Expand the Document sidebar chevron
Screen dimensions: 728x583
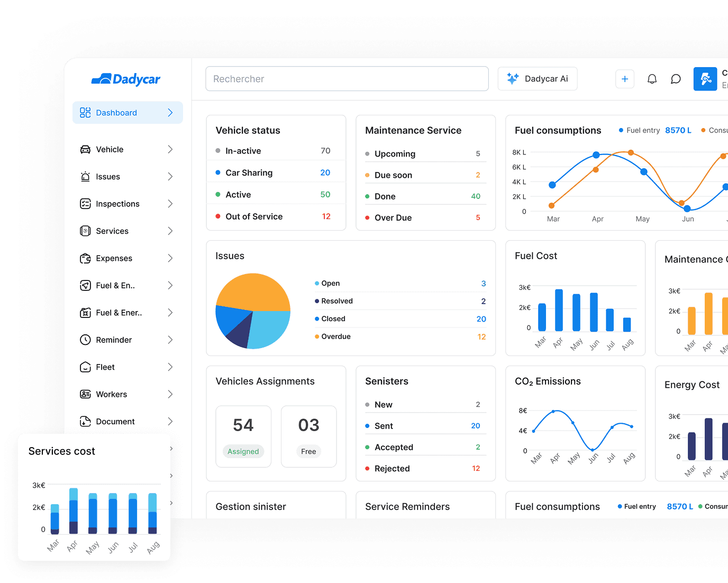click(x=170, y=421)
